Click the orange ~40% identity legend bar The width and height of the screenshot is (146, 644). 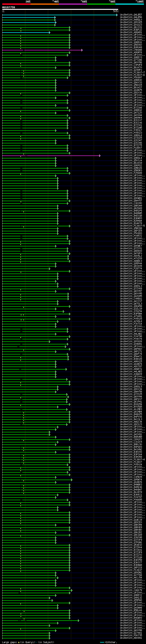click(x=45, y=4)
